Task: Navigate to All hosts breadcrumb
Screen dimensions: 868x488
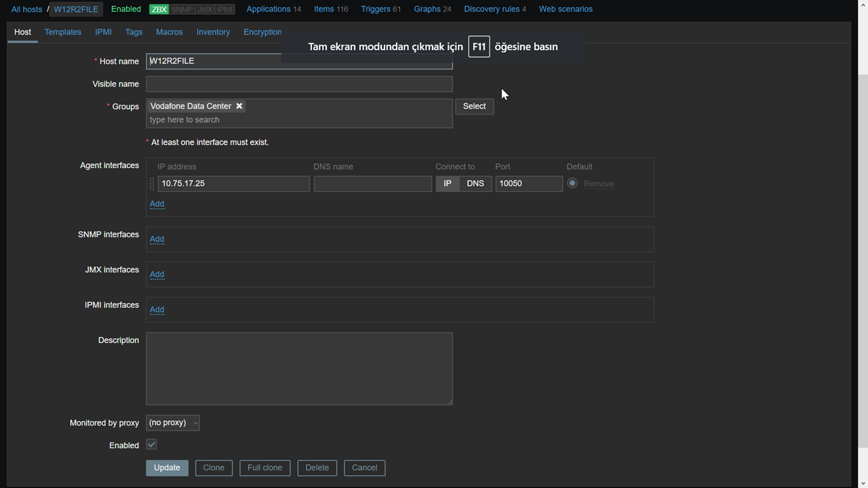Action: coord(26,9)
